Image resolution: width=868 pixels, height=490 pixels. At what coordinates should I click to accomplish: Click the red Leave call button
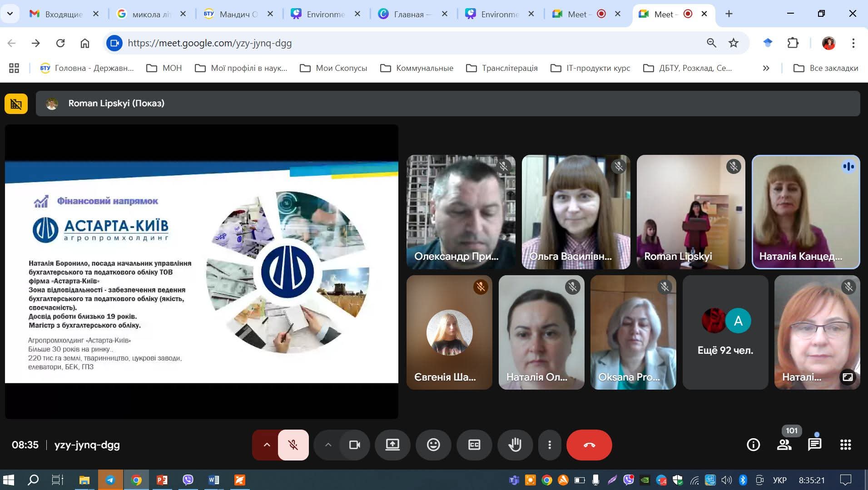tap(589, 445)
